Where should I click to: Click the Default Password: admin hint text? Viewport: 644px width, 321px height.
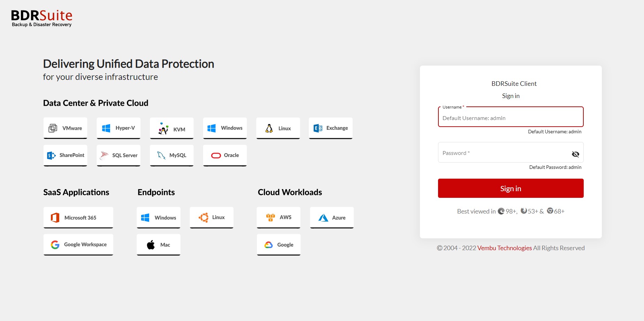[x=555, y=167]
